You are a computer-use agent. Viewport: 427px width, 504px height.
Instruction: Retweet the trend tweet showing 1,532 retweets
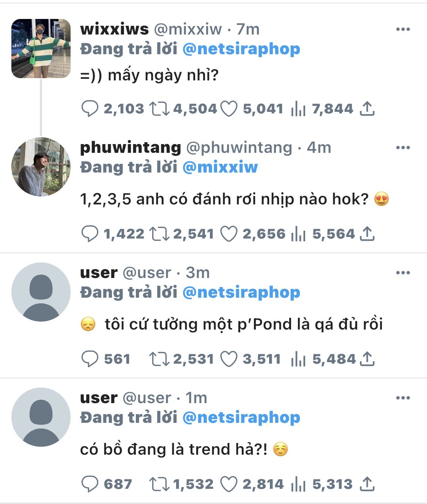tap(159, 484)
